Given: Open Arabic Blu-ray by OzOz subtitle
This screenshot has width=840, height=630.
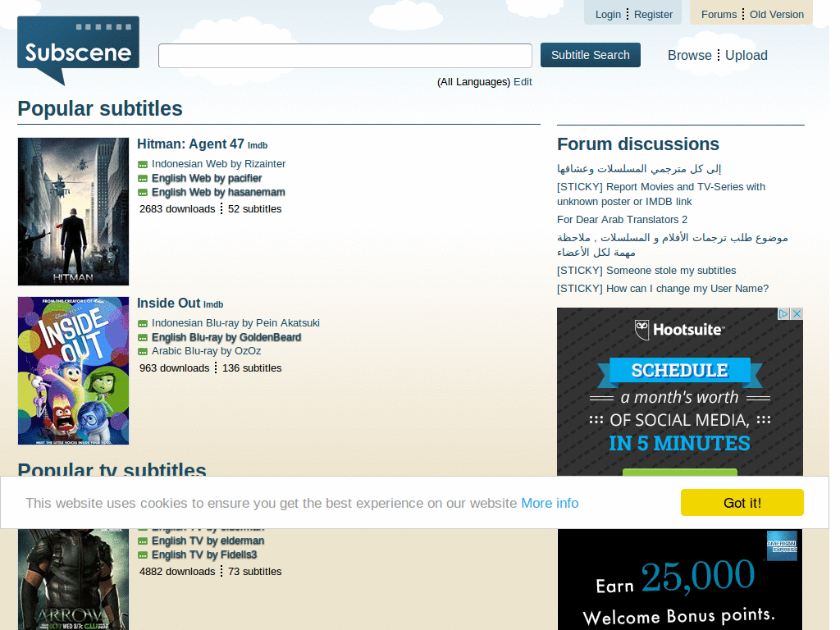Looking at the screenshot, I should (206, 351).
